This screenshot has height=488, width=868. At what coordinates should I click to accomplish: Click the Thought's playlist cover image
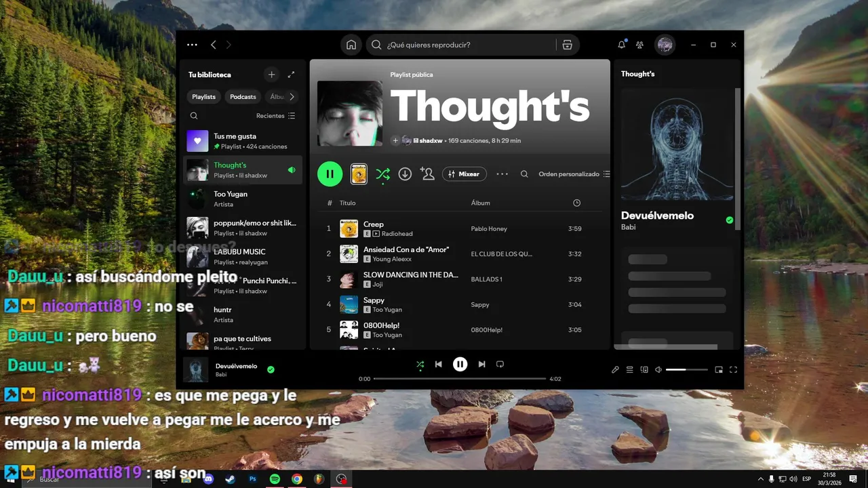coord(350,113)
